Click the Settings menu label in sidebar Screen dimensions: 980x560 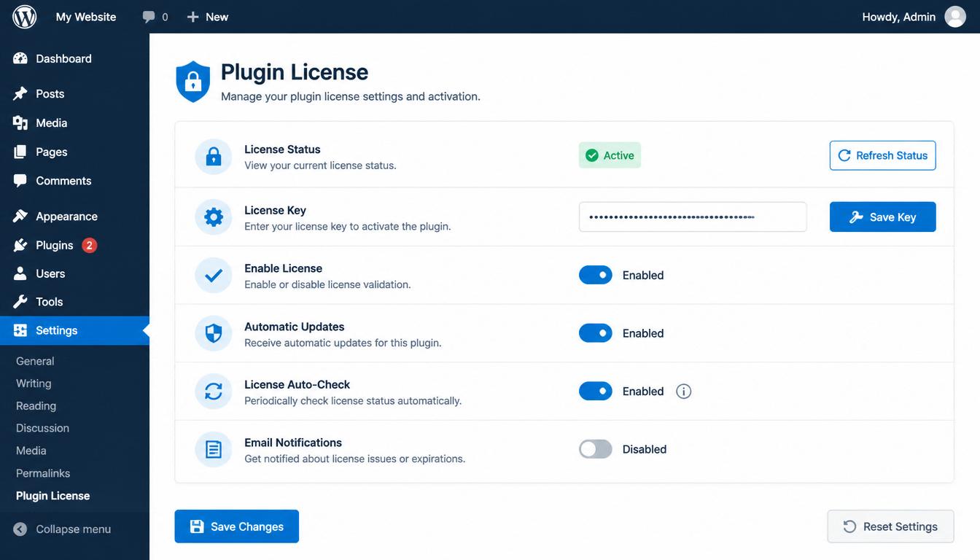click(x=56, y=330)
